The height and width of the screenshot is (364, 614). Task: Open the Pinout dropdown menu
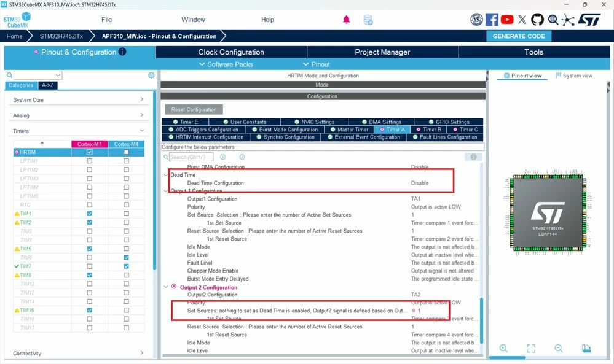317,64
